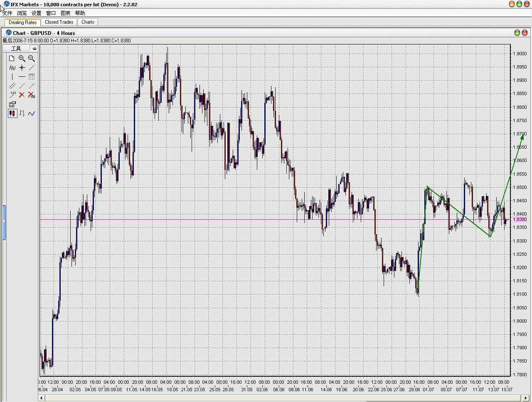Click the red X All delete tool
The width and height of the screenshot is (532, 402).
point(31,95)
